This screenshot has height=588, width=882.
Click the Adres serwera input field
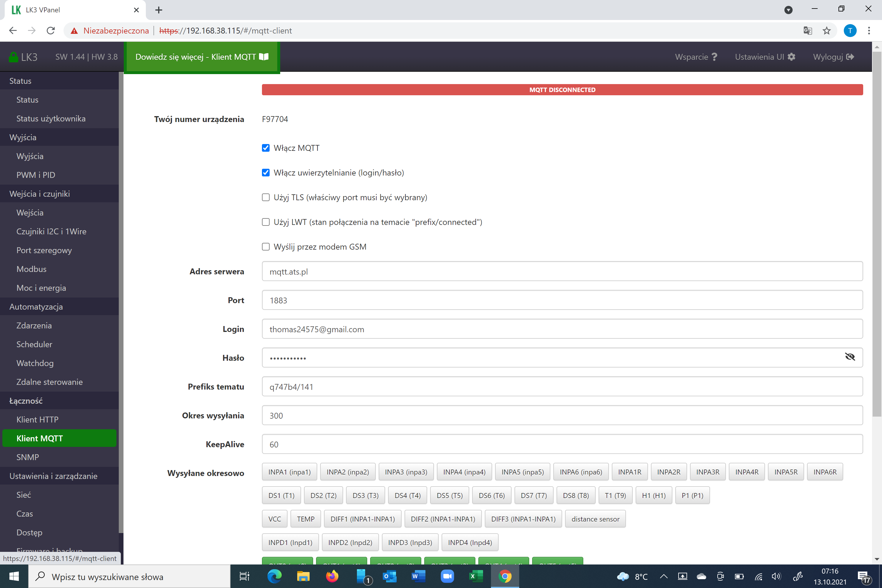(562, 271)
